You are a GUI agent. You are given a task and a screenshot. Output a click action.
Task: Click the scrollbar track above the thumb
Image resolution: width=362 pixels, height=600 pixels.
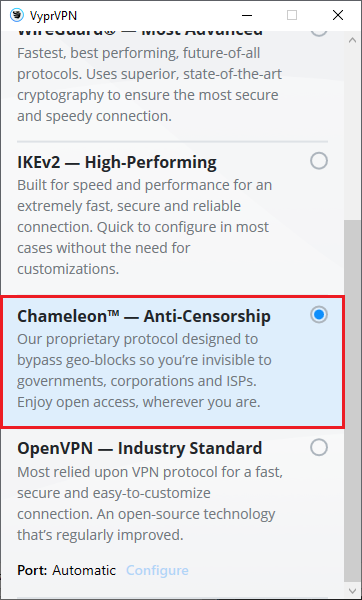[x=352, y=134]
